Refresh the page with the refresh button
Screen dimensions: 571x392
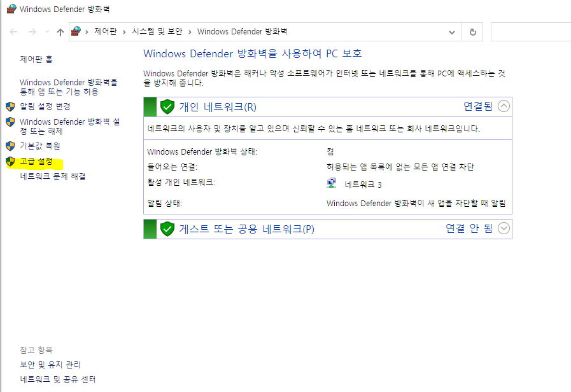(x=473, y=32)
